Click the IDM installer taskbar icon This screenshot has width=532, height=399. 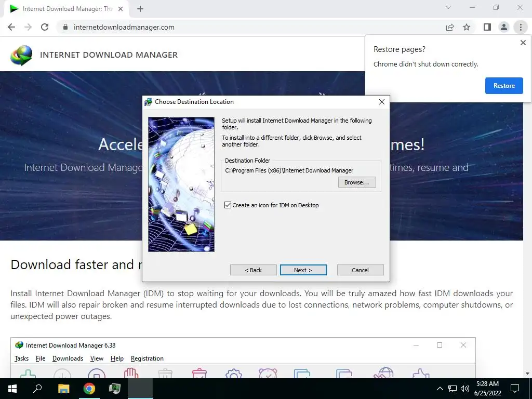pyautogui.click(x=115, y=389)
